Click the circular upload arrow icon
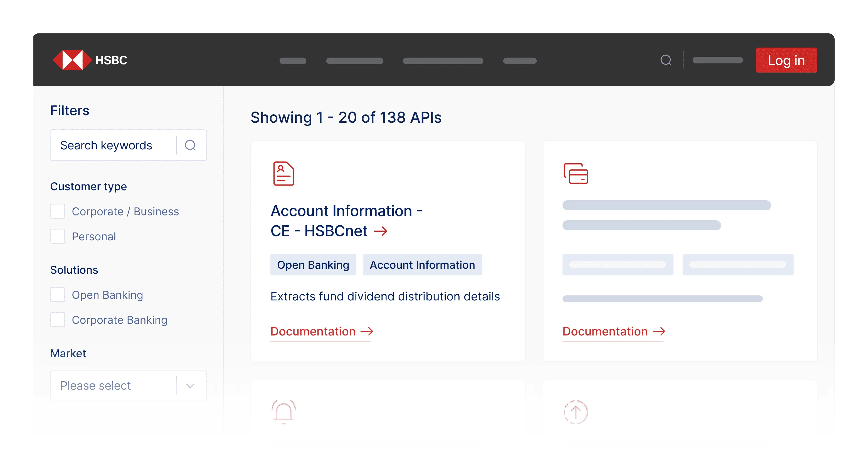This screenshot has width=868, height=469. [x=576, y=412]
